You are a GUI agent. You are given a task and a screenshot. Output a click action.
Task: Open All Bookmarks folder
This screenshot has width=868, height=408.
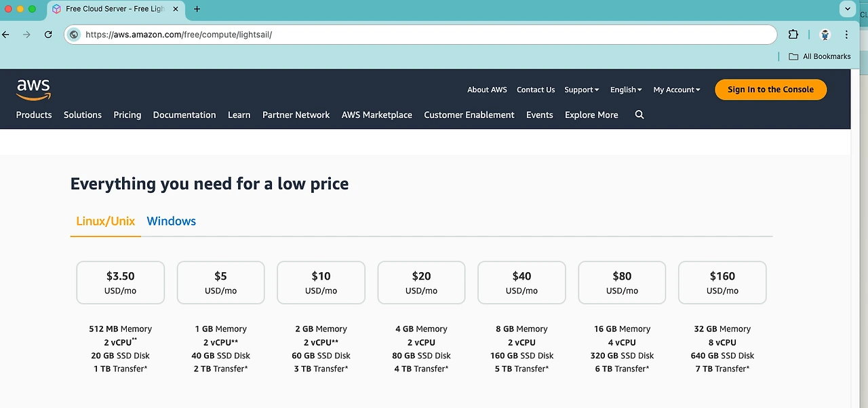820,56
